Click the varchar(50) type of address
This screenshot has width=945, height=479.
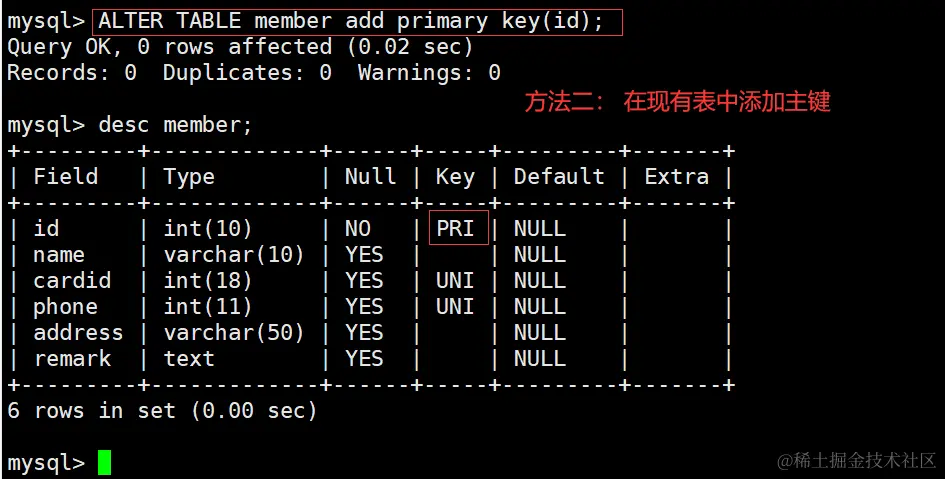pos(234,332)
